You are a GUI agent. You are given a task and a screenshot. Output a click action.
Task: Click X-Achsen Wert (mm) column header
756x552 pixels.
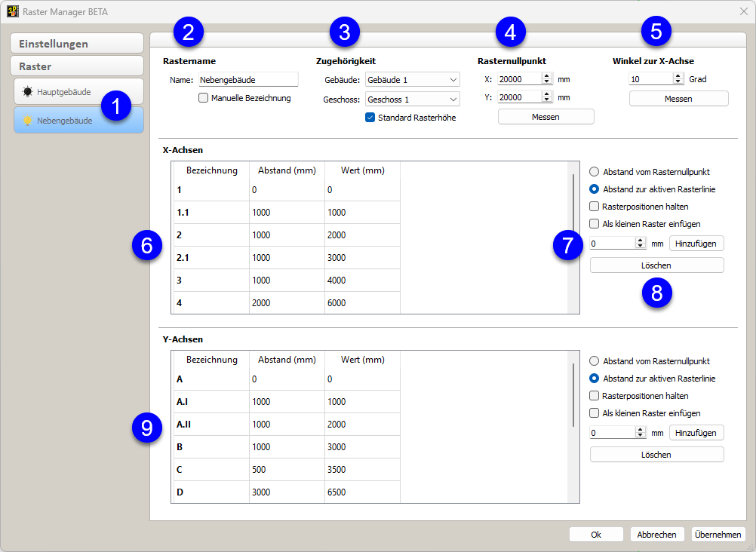[363, 170]
